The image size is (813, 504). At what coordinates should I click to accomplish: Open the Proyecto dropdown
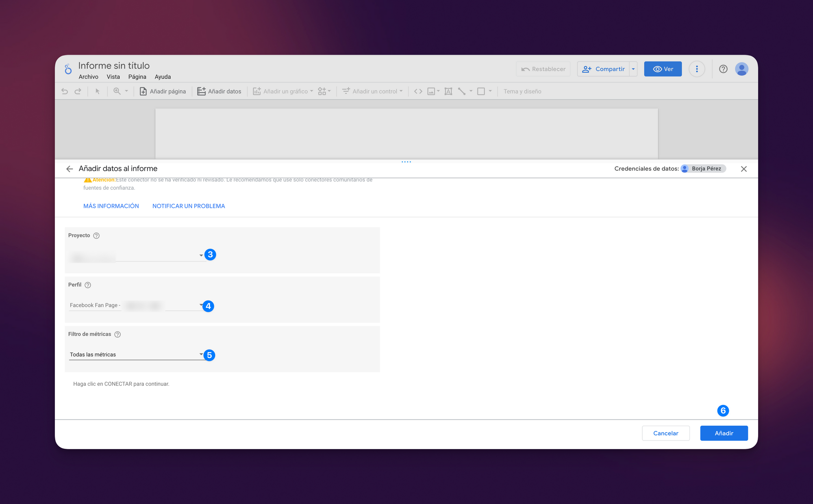[x=137, y=256]
